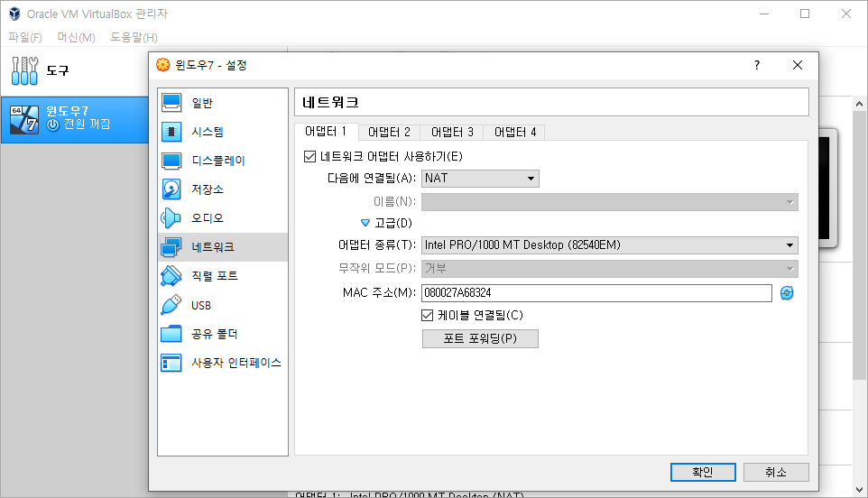Viewport: 868px width, 498px height.
Task: Click the help question mark button
Action: pyautogui.click(x=757, y=65)
